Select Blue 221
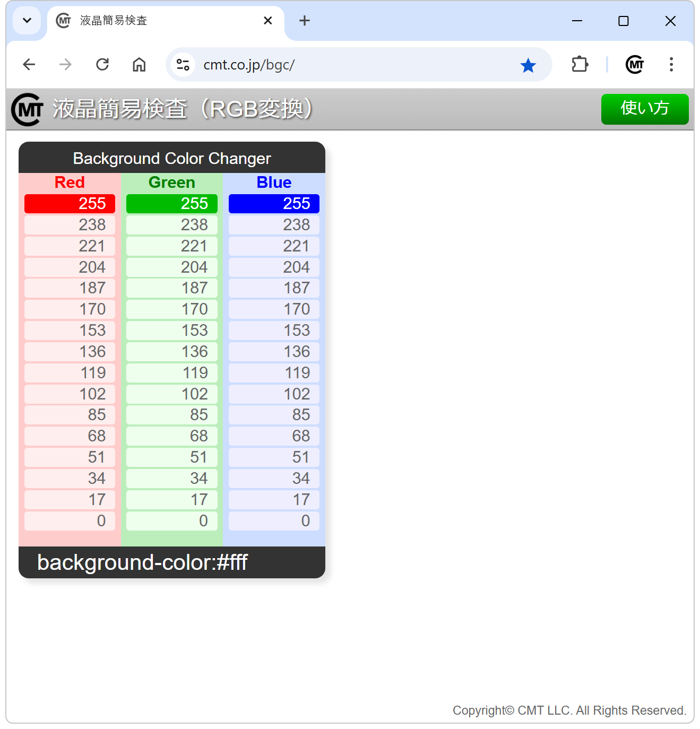Viewport: 700px width, 729px height. tap(274, 246)
